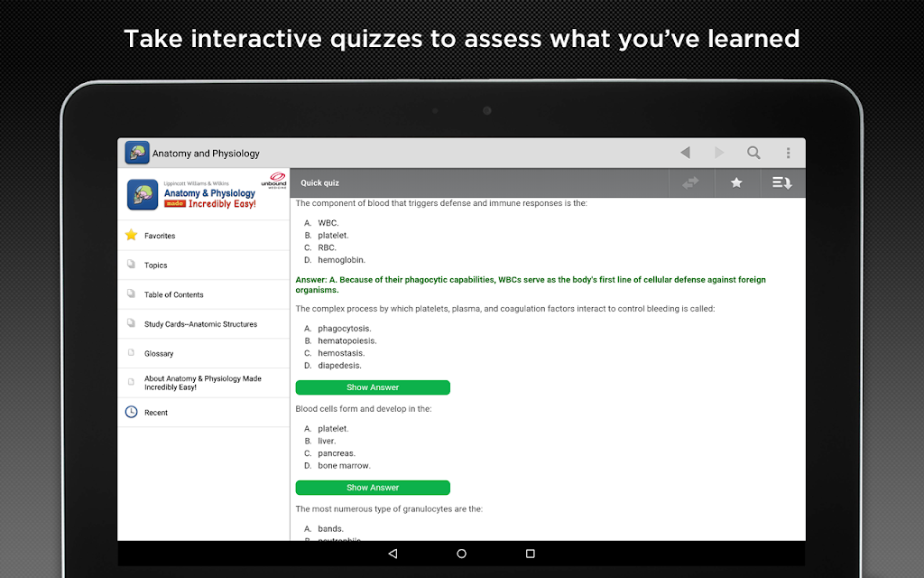This screenshot has width=924, height=578.
Task: Tap the Android back navigation button
Action: (393, 554)
